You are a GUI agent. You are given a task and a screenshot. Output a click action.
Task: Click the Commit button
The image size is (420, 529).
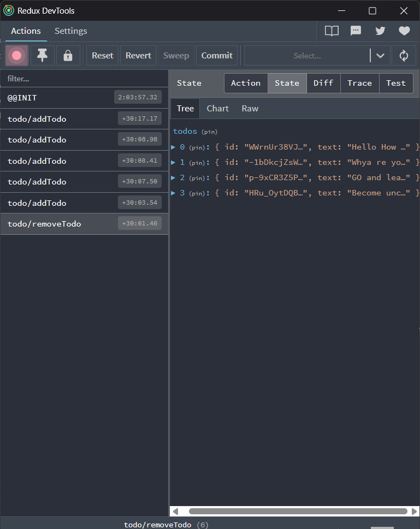[x=217, y=56]
